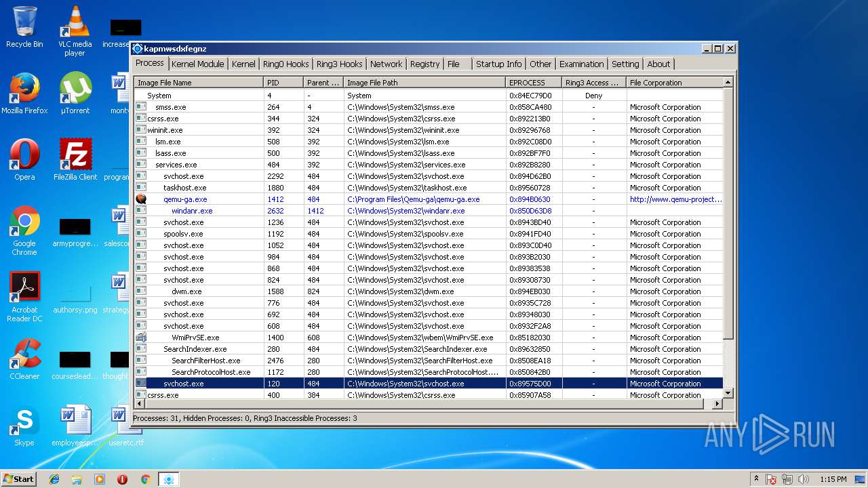Open the About tab
868x488 pixels.
click(x=658, y=64)
